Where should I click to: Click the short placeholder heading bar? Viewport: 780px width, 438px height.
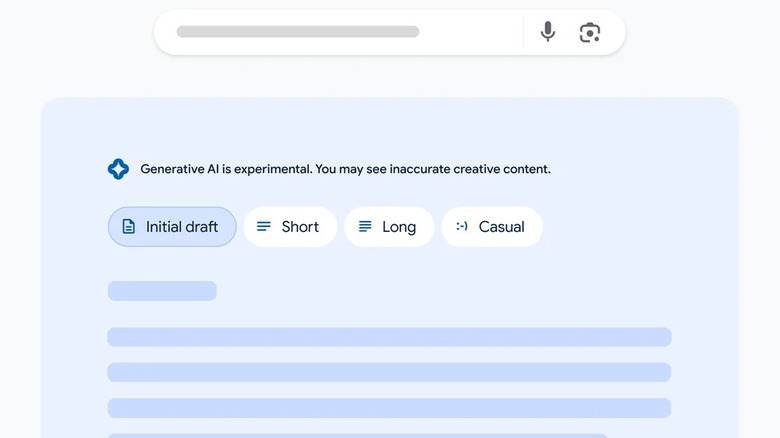pos(162,291)
